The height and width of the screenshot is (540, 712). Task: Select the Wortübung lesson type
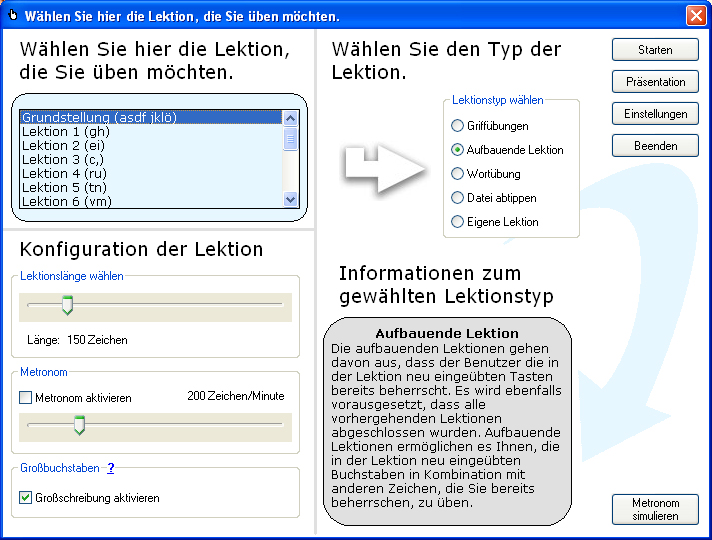458,174
